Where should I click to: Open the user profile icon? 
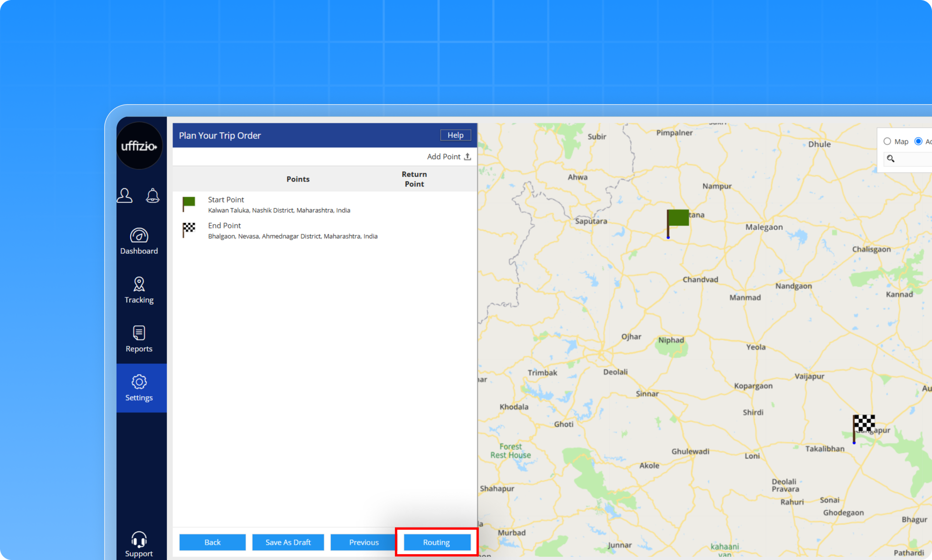[125, 196]
